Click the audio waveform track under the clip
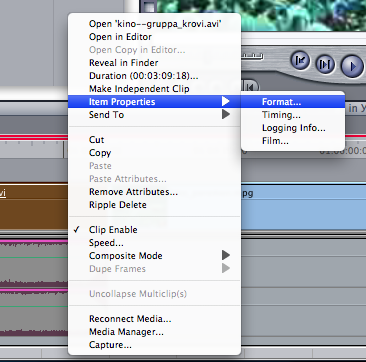Screen dimensions: 366x362 [34, 263]
